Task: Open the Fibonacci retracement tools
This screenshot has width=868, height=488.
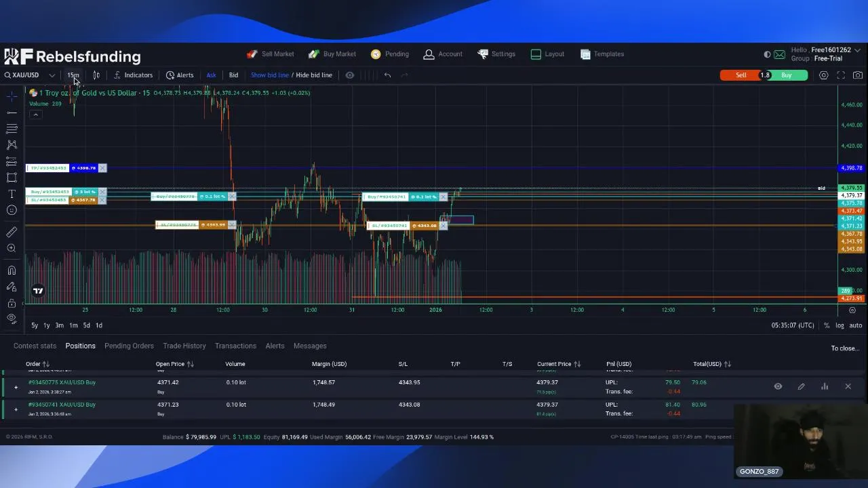Action: pyautogui.click(x=12, y=128)
